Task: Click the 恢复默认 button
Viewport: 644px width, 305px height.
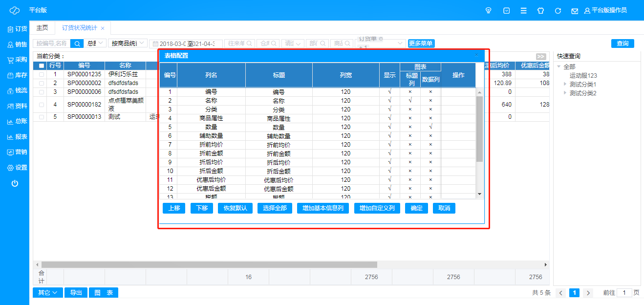Action: [x=235, y=208]
